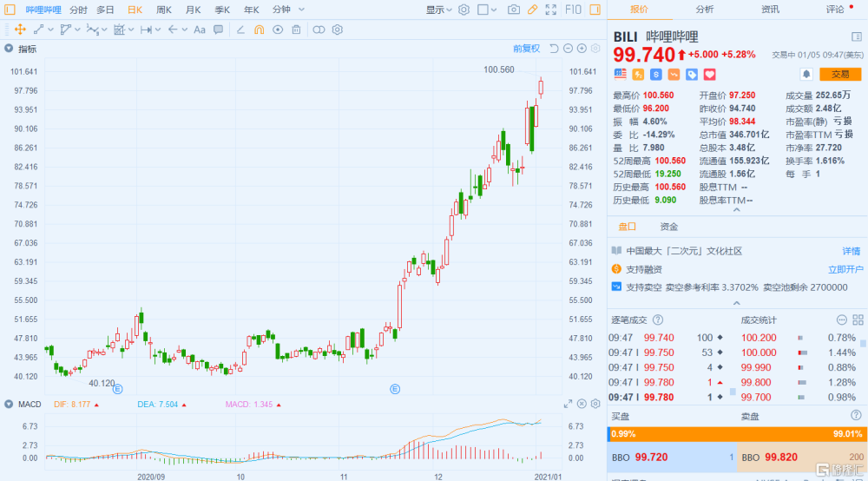Toggle the magnet snap tool
Screen dimensions: 868x481
click(259, 30)
